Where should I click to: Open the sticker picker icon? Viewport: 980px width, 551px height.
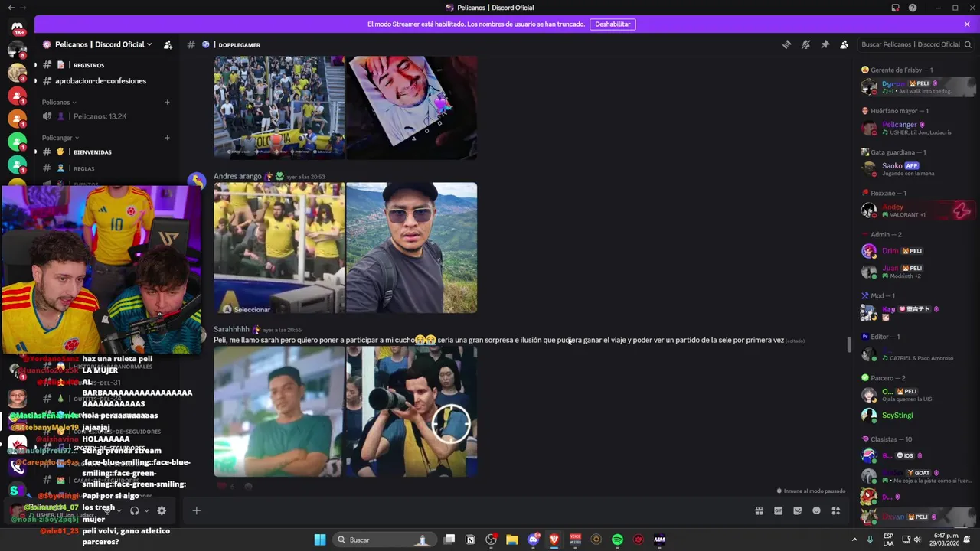pos(797,510)
